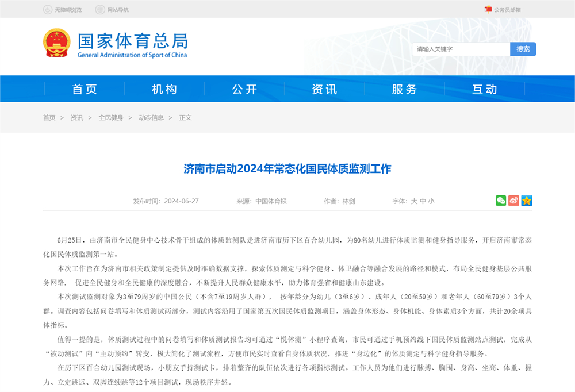Open the 公开 navigation menu
575x392 pixels.
[244, 89]
